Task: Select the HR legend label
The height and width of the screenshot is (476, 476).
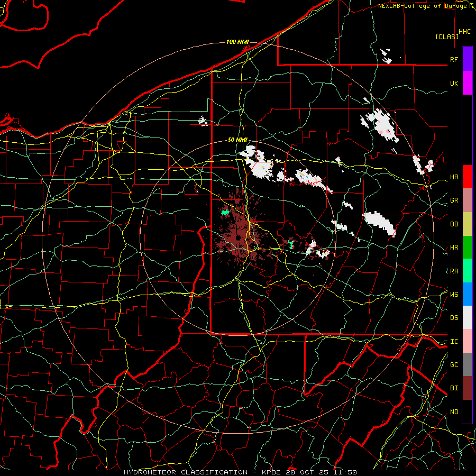Action: [x=454, y=248]
